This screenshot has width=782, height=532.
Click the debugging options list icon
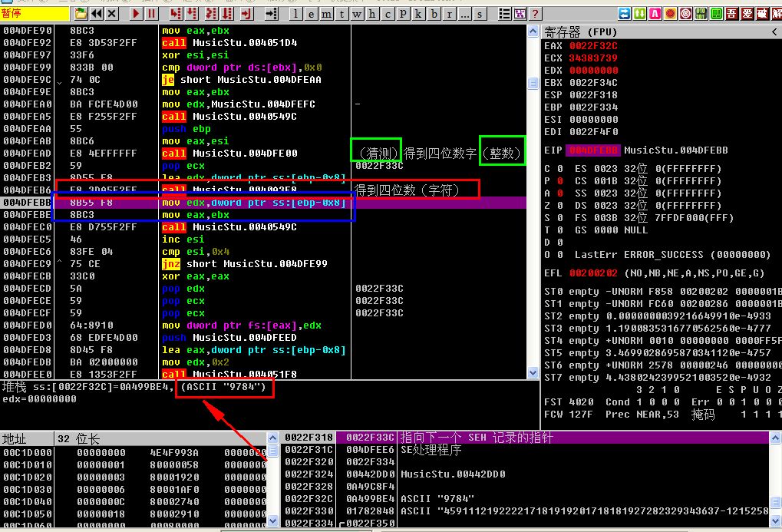(504, 14)
